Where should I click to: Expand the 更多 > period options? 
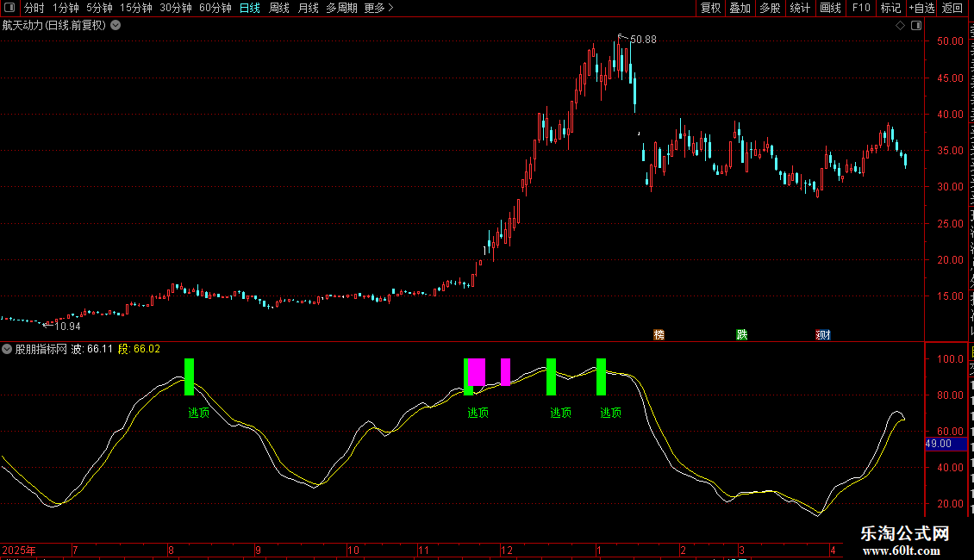(379, 8)
